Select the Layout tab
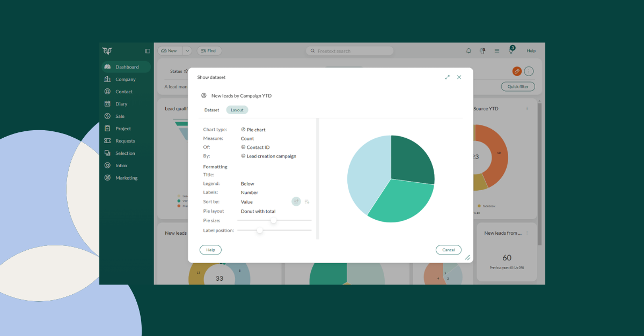 click(237, 110)
